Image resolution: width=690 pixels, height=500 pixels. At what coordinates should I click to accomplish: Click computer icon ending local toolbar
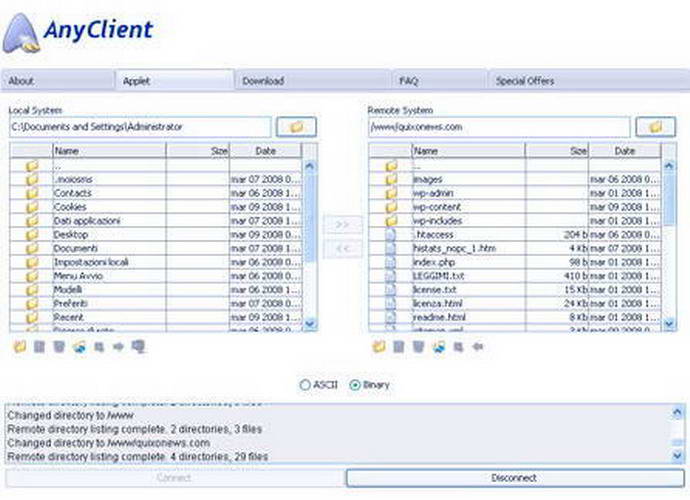click(x=139, y=347)
